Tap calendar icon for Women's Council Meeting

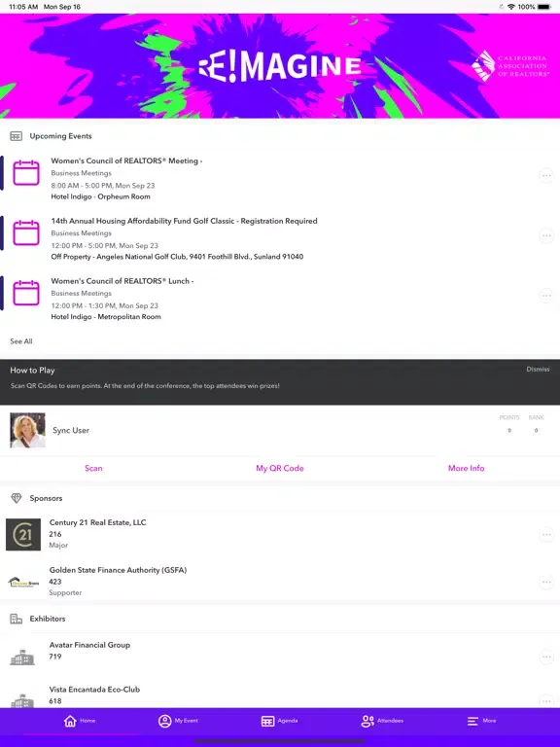[26, 172]
